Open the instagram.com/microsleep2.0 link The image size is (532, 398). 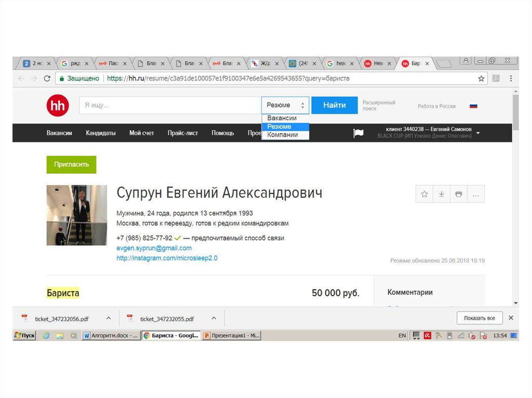point(167,258)
